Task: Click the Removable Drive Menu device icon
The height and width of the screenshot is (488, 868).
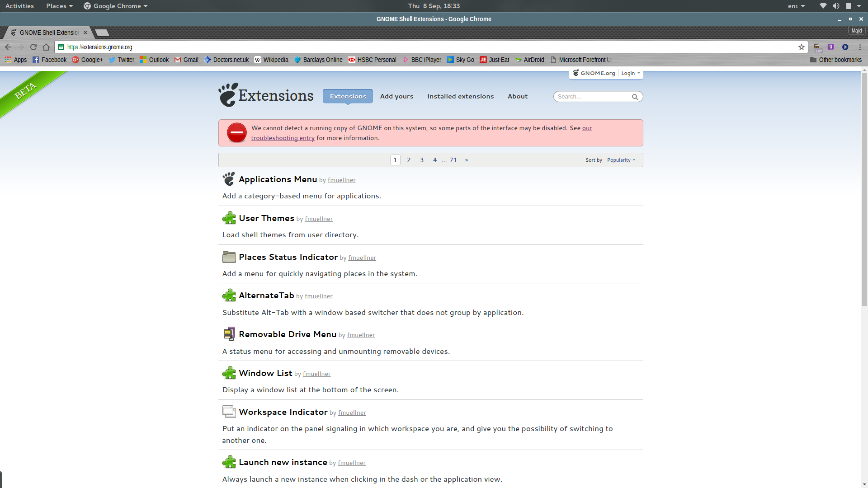Action: pyautogui.click(x=229, y=334)
